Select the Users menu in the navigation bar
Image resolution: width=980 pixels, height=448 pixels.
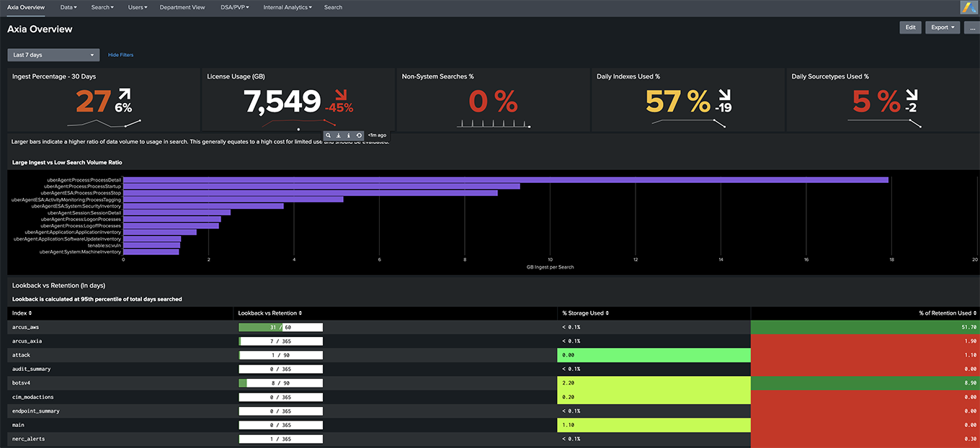pos(138,7)
